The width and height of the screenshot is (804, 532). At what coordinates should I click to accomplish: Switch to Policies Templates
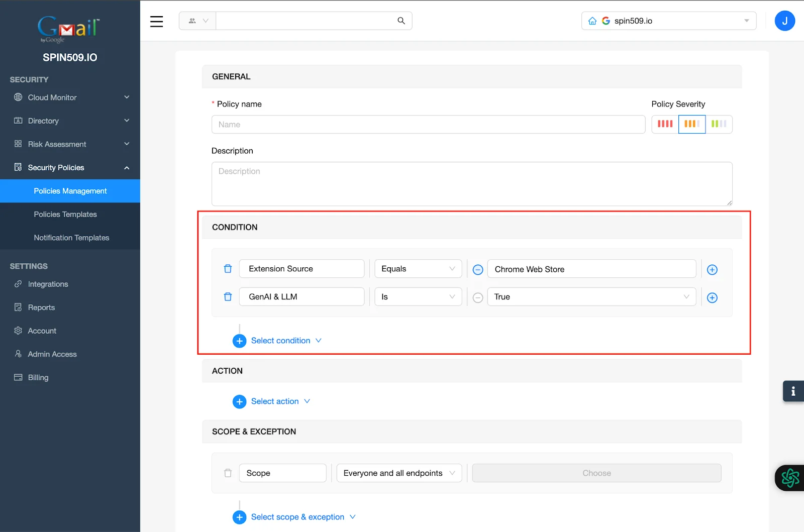click(65, 214)
